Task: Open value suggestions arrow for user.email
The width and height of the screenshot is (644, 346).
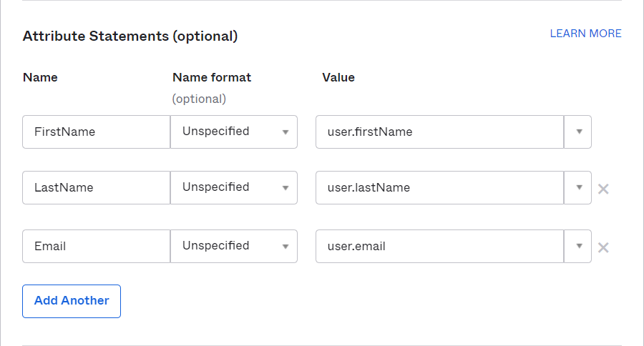Action: click(578, 246)
